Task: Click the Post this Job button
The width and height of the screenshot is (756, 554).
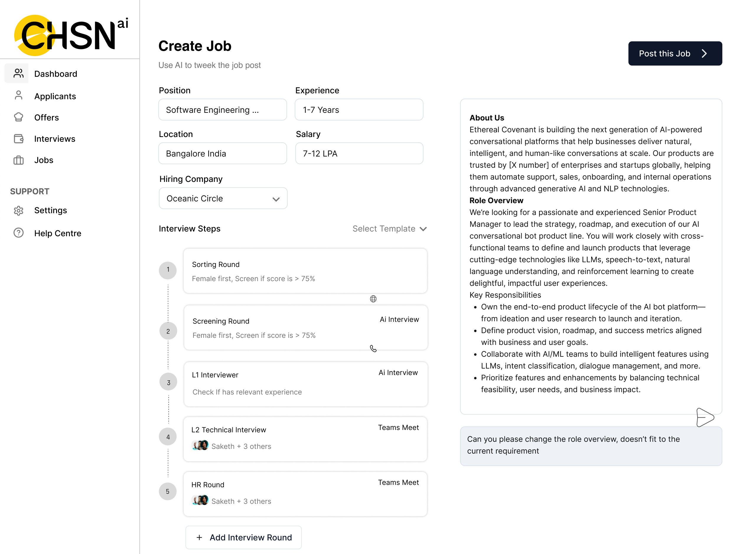Action: 675,54
